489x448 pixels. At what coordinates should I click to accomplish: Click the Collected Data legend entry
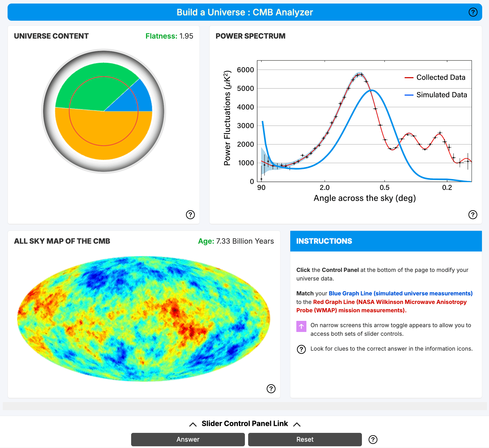(x=440, y=77)
